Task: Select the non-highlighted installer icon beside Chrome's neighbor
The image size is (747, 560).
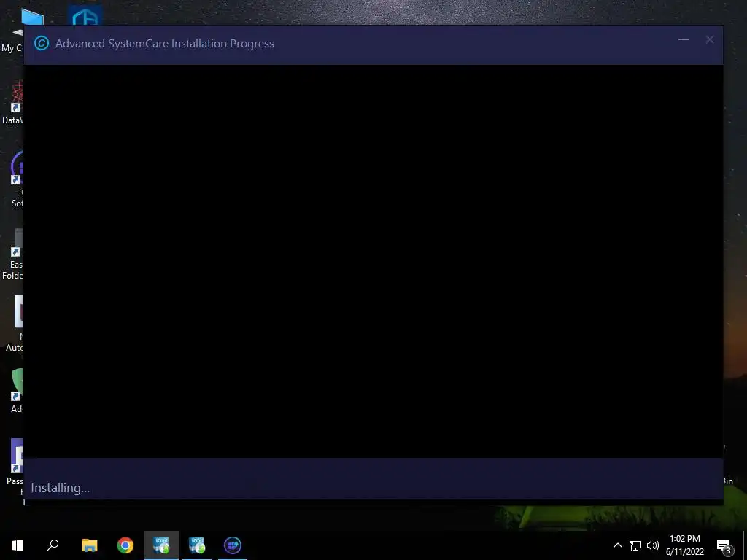Action: (x=197, y=545)
